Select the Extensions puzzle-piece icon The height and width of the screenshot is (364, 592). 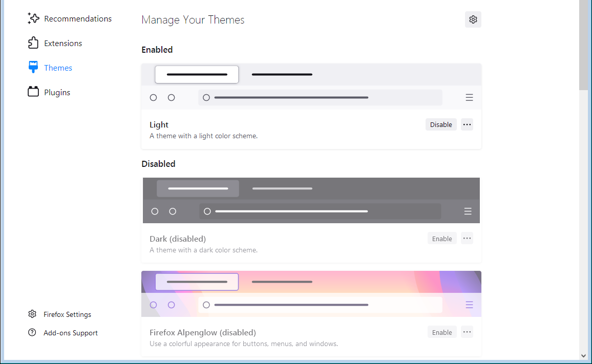32,43
